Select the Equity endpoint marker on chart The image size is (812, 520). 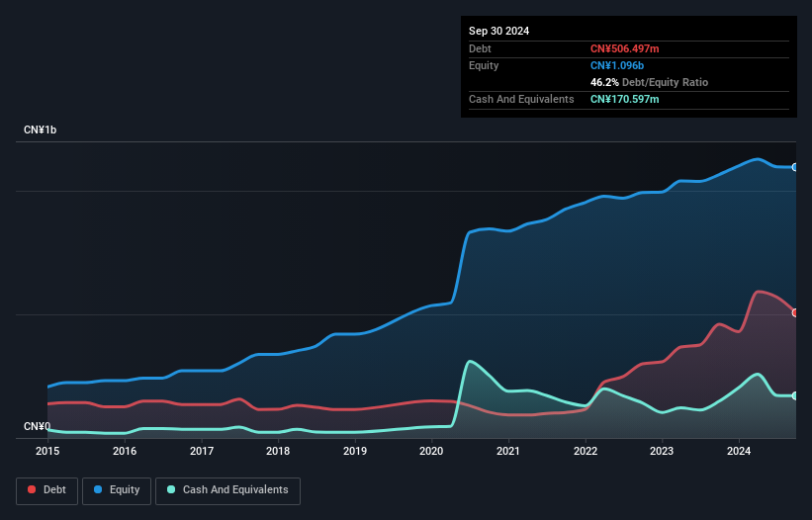795,167
